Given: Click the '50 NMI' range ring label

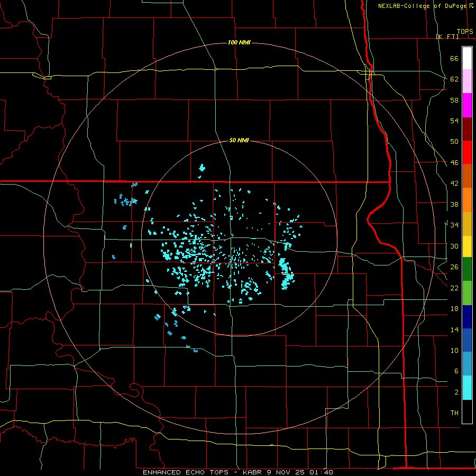Looking at the screenshot, I should (239, 140).
